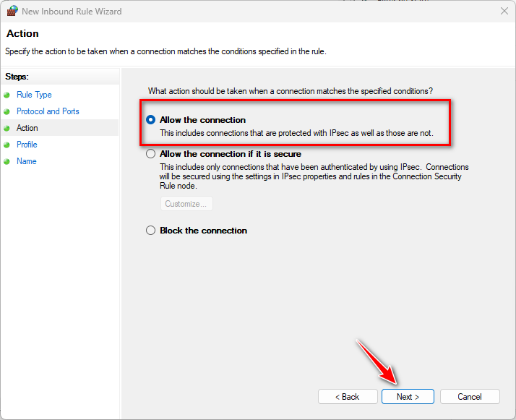Select the Action step in the sidebar
The image size is (516, 420).
(x=27, y=128)
